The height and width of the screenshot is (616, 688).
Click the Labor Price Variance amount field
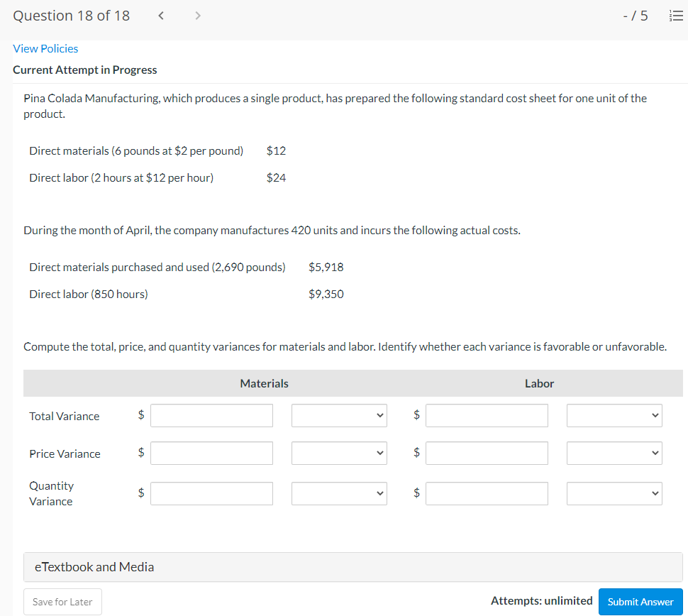[487, 453]
